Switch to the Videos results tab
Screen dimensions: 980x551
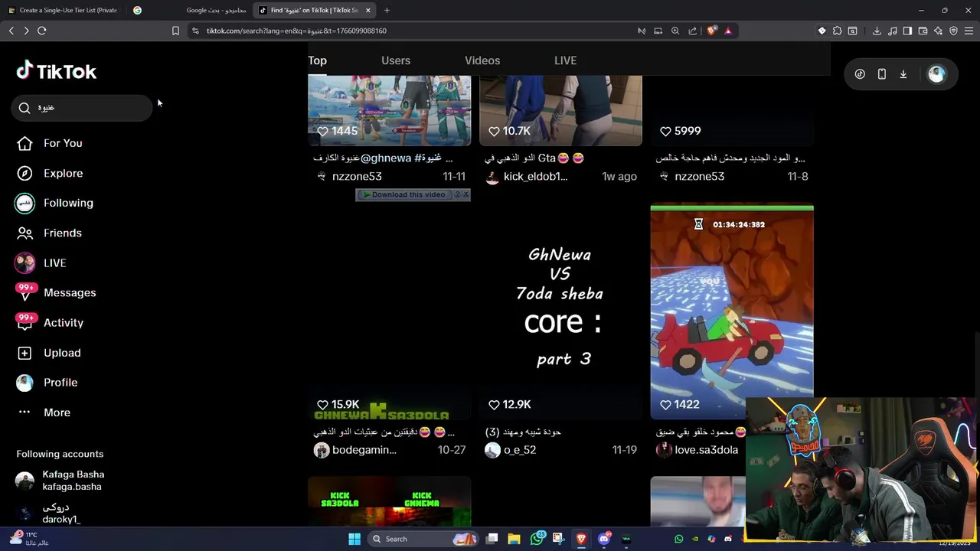coord(482,60)
